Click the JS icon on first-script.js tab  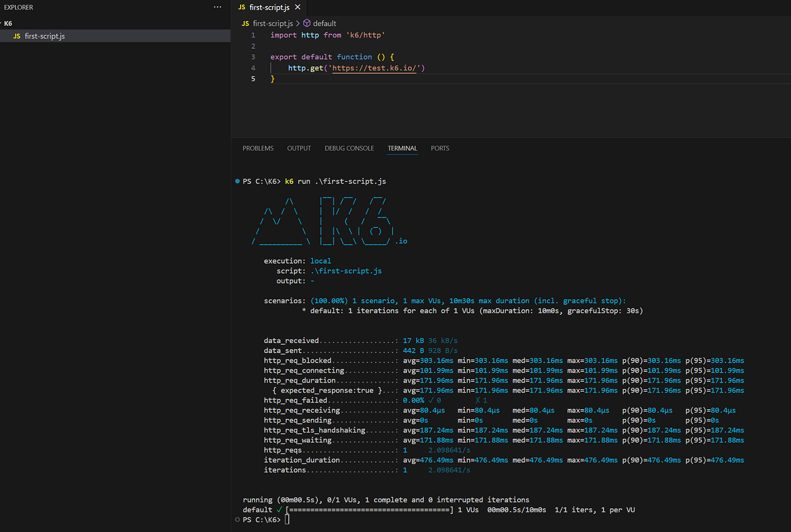click(x=242, y=8)
